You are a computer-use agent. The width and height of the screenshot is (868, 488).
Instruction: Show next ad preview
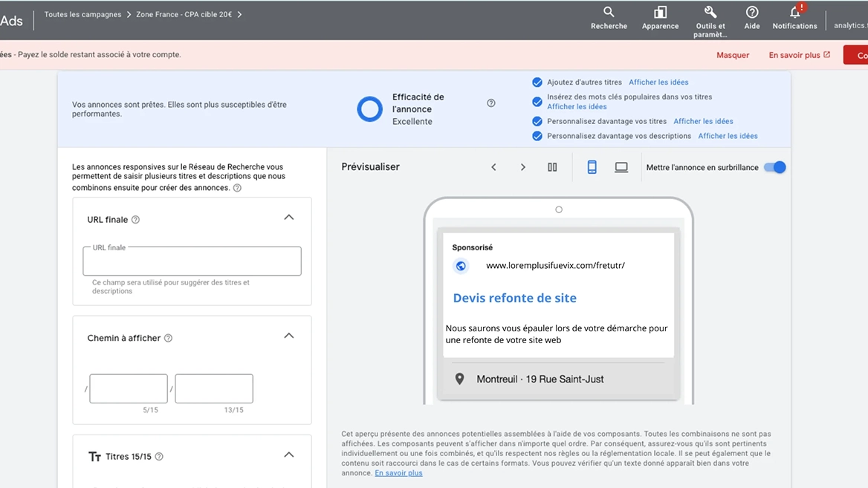[522, 167]
